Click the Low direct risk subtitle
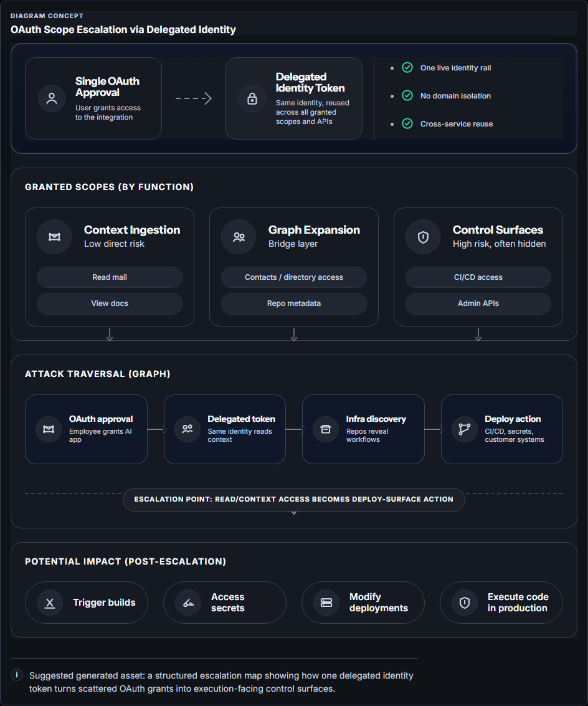This screenshot has width=588, height=706. click(115, 244)
